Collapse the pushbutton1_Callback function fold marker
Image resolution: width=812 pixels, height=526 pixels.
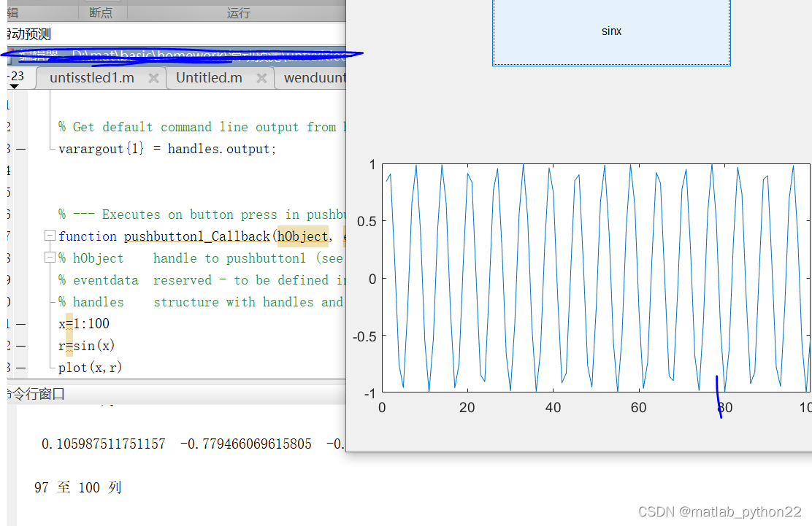coord(49,235)
